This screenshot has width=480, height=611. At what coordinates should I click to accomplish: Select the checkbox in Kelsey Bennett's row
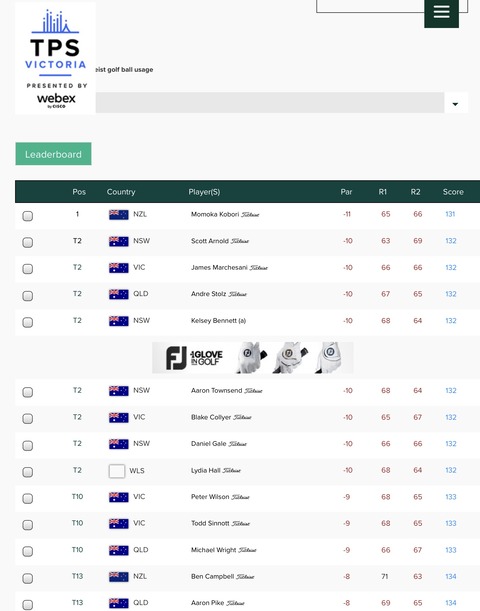[28, 322]
